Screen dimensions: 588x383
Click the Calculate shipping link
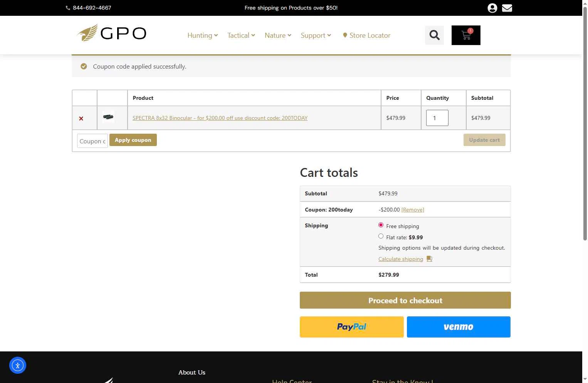(401, 259)
